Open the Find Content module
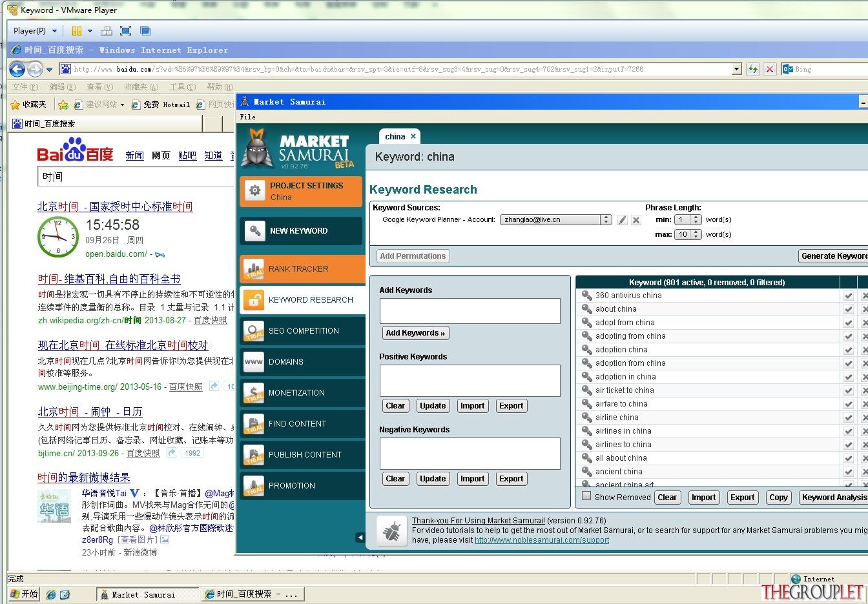 (301, 424)
